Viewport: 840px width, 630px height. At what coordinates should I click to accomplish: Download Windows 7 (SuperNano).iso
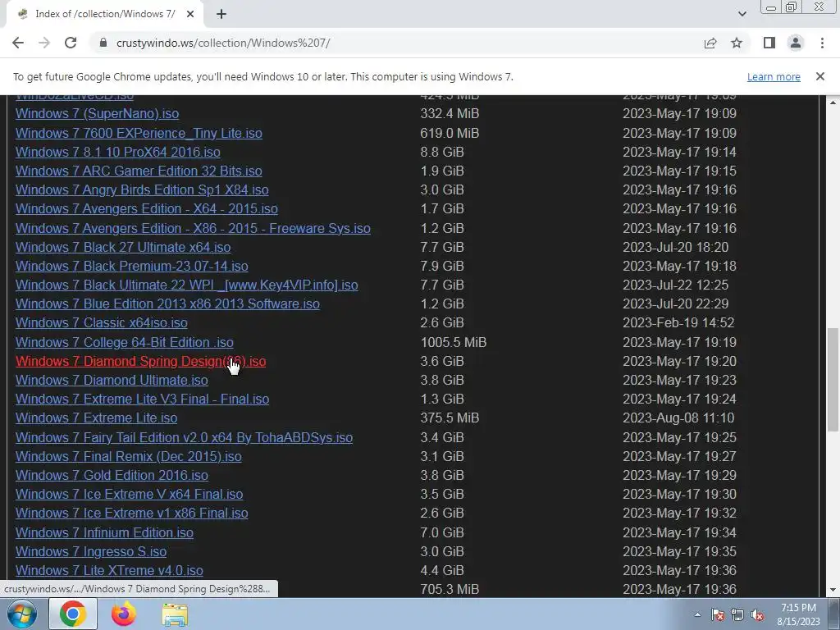click(97, 113)
